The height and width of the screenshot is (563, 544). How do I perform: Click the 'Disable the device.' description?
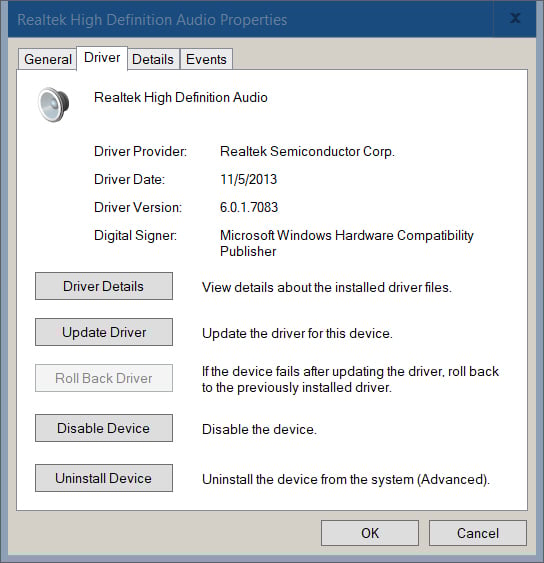pyautogui.click(x=259, y=429)
